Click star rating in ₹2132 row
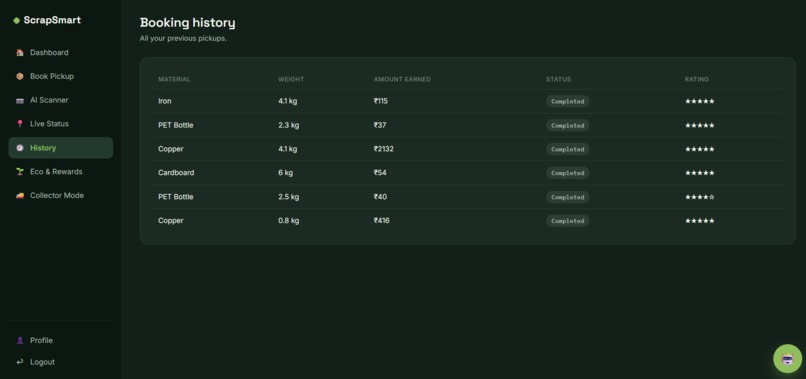806x379 pixels. pyautogui.click(x=700, y=149)
